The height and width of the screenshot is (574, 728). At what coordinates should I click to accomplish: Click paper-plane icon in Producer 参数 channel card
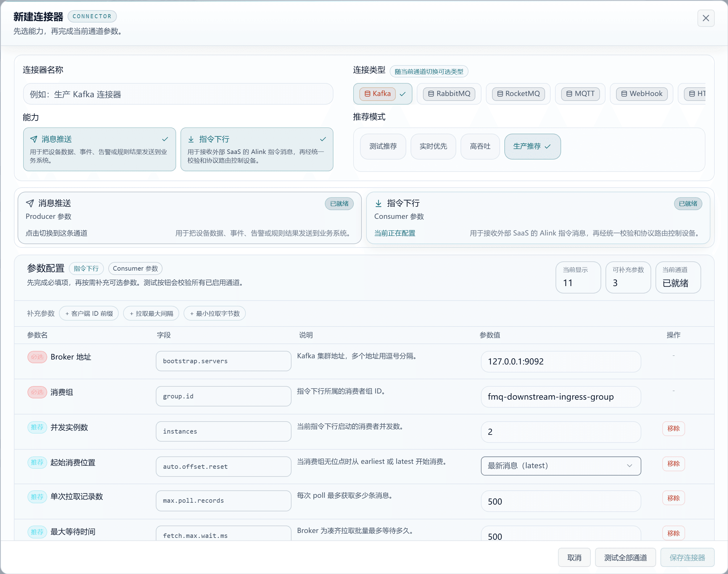click(x=30, y=203)
